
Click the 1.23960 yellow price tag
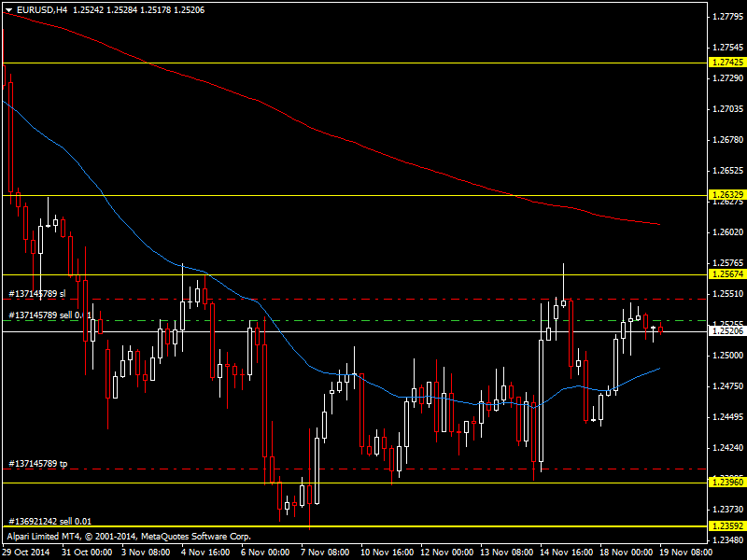726,483
